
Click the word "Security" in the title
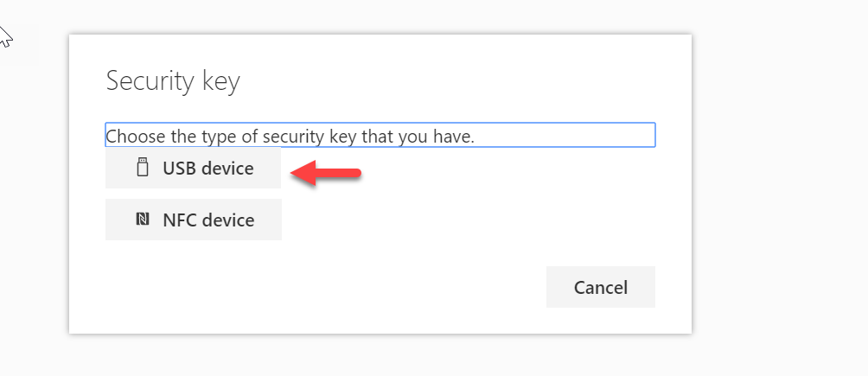(x=150, y=81)
